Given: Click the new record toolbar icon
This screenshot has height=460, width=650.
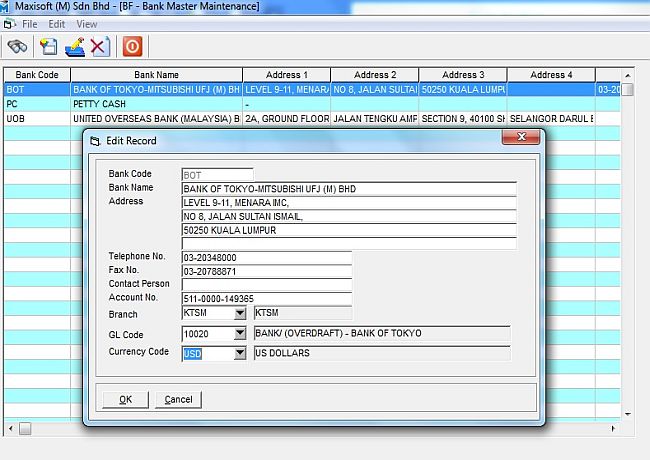Looking at the screenshot, I should click(x=48, y=46).
